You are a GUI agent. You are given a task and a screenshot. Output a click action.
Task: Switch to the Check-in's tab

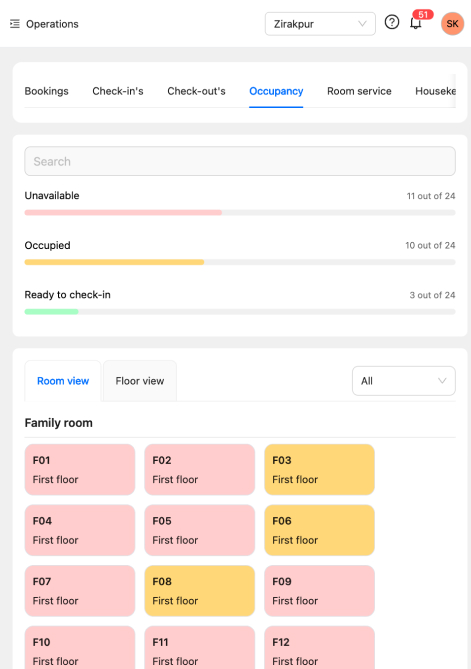[x=118, y=91]
